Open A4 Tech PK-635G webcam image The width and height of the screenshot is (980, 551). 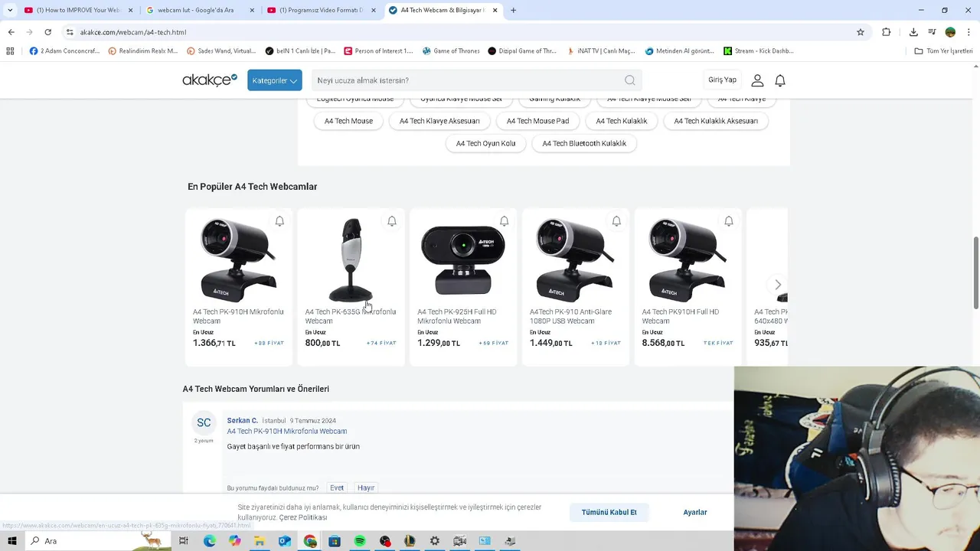(x=351, y=259)
